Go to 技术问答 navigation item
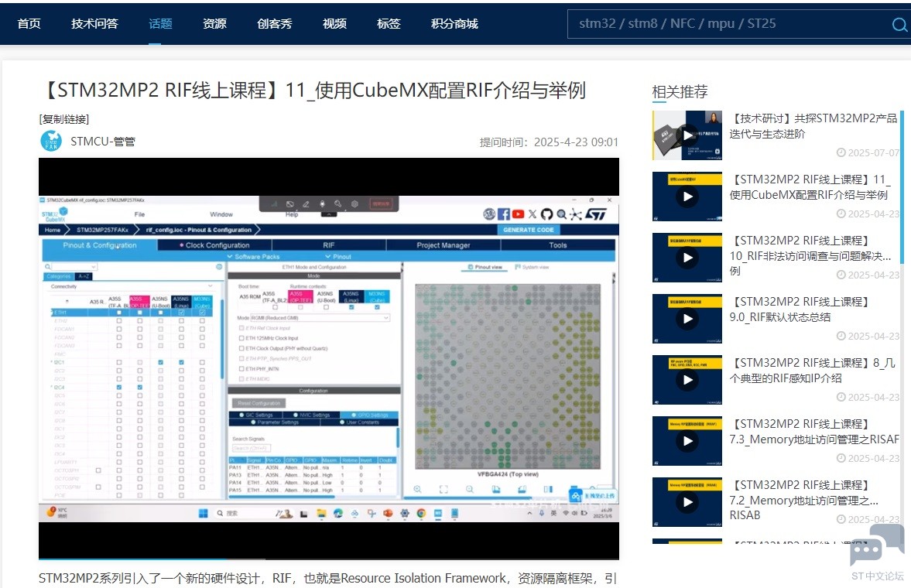 [94, 24]
